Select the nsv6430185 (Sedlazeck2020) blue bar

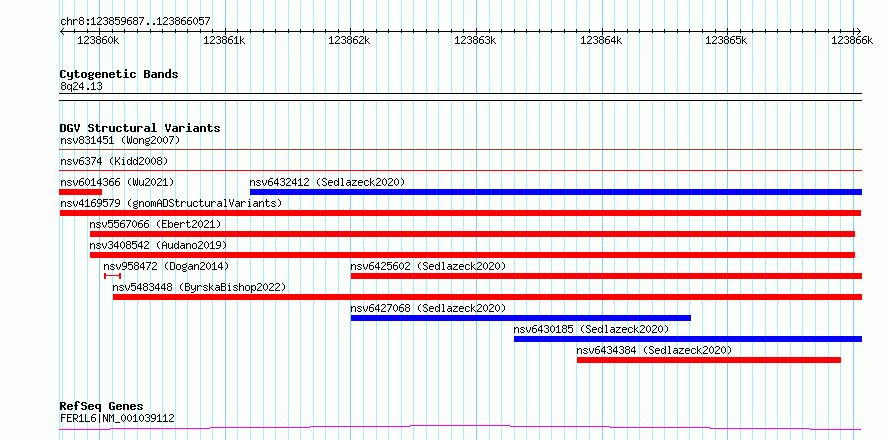pos(688,339)
